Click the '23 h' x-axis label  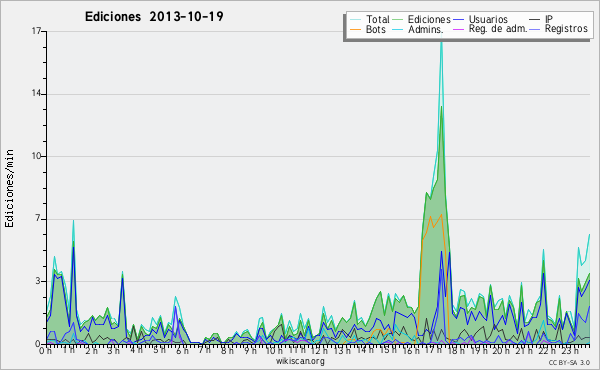click(x=570, y=350)
